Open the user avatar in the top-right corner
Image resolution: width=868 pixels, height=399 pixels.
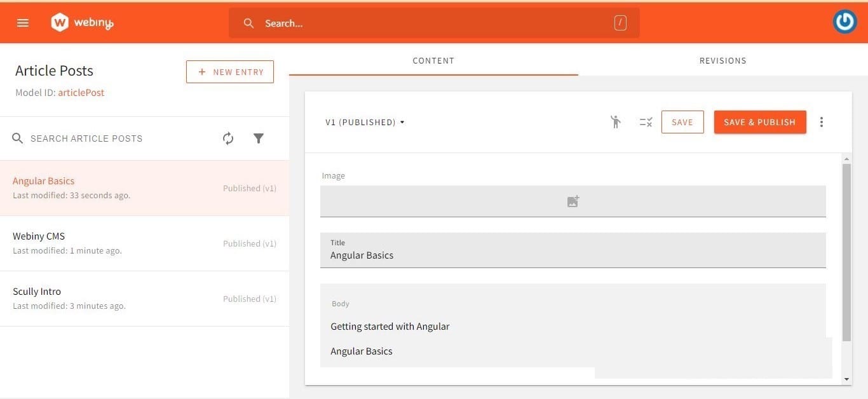pos(844,21)
